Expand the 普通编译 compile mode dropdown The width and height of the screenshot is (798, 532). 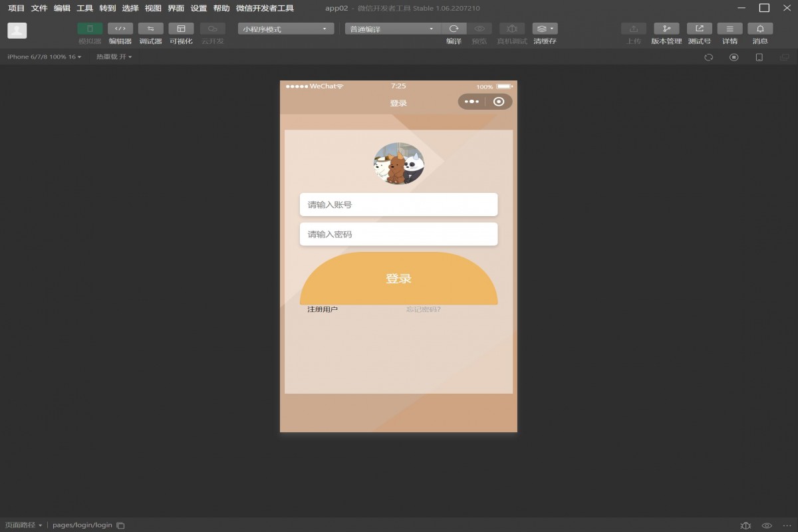click(390, 28)
